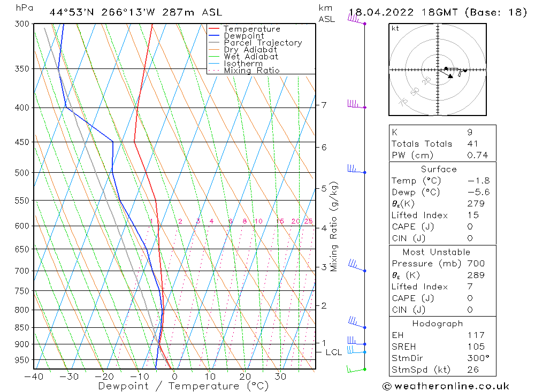Click the storm motion arrow in hodograph
This screenshot has height=392, width=535.
(x=446, y=73)
